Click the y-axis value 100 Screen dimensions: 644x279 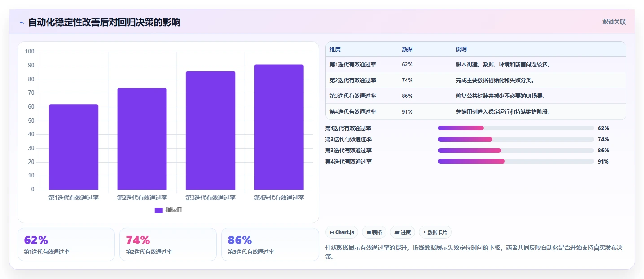tap(30, 52)
